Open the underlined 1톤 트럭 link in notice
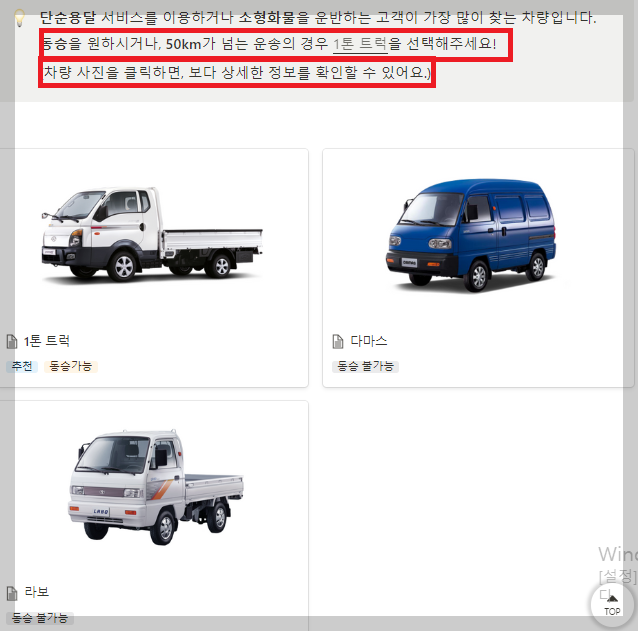This screenshot has height=631, width=638. (360, 44)
